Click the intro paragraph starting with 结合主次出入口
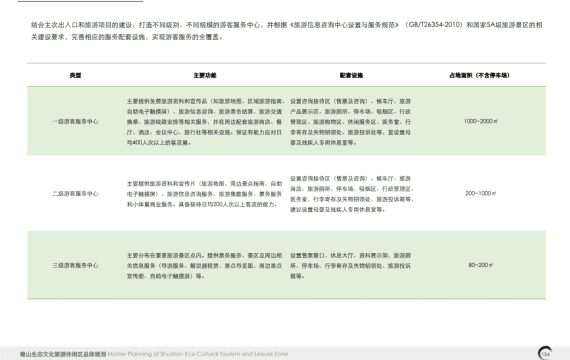The height and width of the screenshot is (360, 570). click(x=286, y=31)
